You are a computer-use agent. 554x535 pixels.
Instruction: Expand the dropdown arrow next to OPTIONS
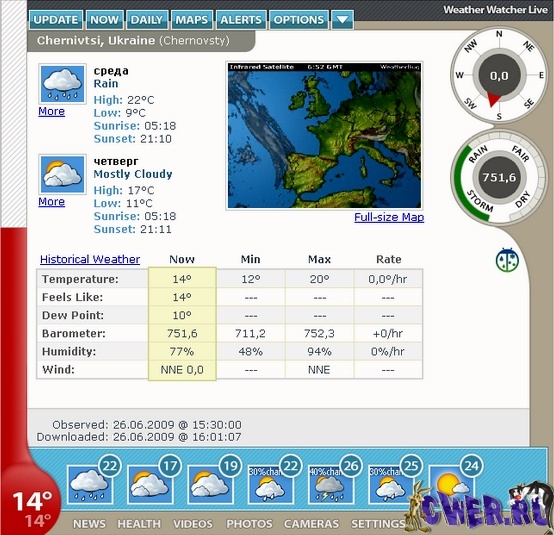(342, 20)
